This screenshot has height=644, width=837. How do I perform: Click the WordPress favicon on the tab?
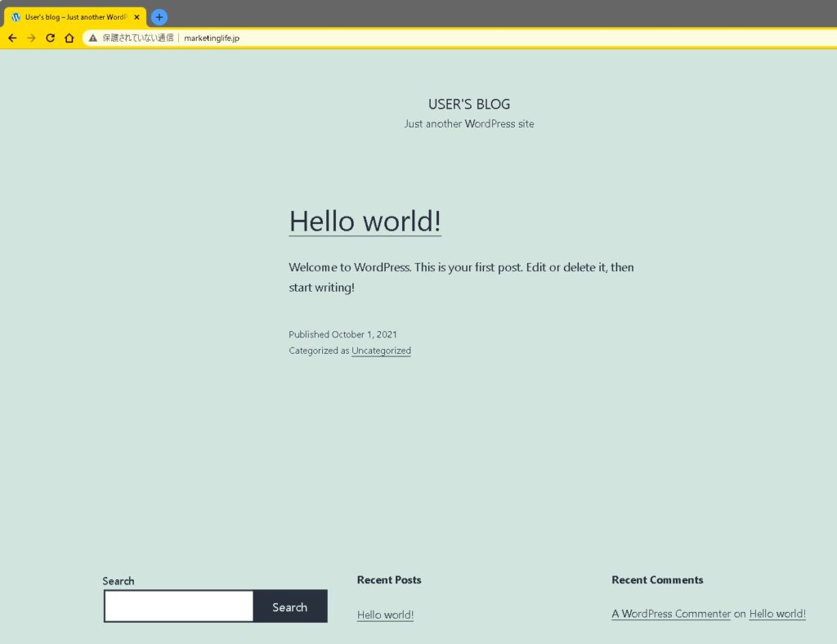coord(16,17)
